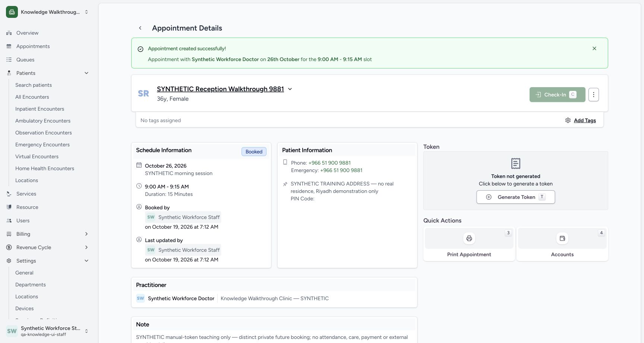Open Virtual Encounters

[x=37, y=156]
